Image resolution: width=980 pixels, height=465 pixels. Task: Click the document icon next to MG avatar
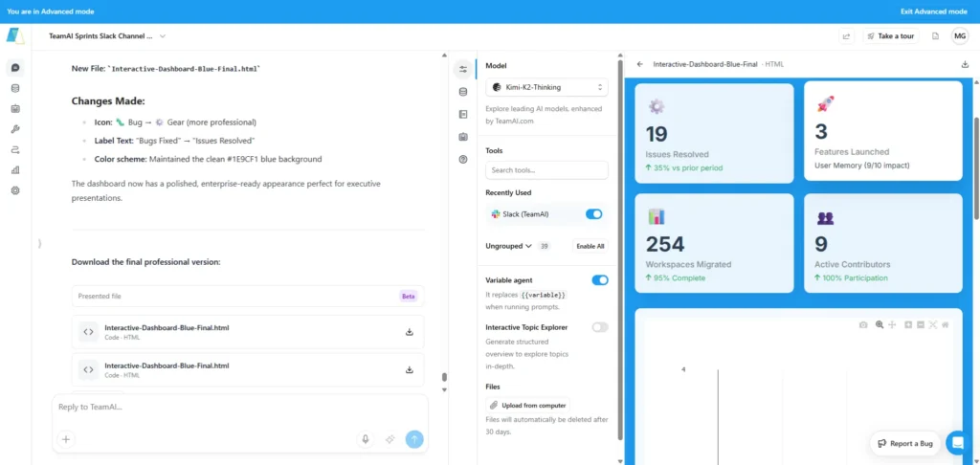click(x=936, y=36)
